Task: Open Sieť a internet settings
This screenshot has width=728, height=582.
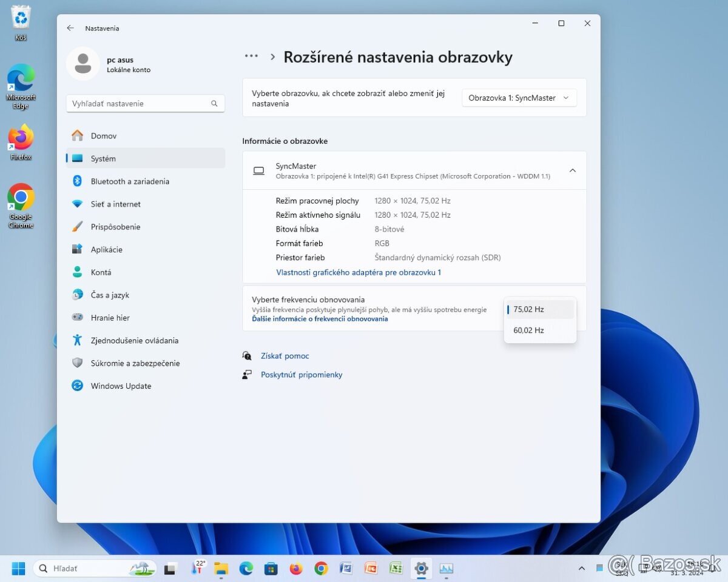Action: [116, 204]
